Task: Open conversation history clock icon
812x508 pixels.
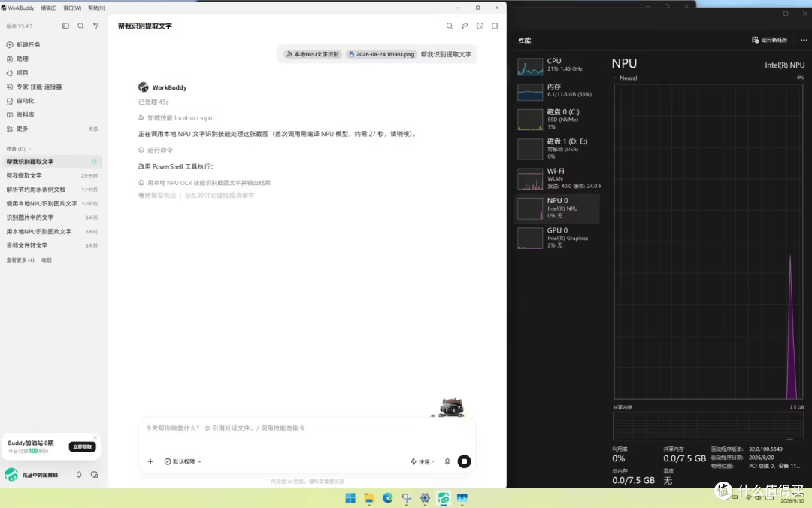Action: (x=480, y=26)
